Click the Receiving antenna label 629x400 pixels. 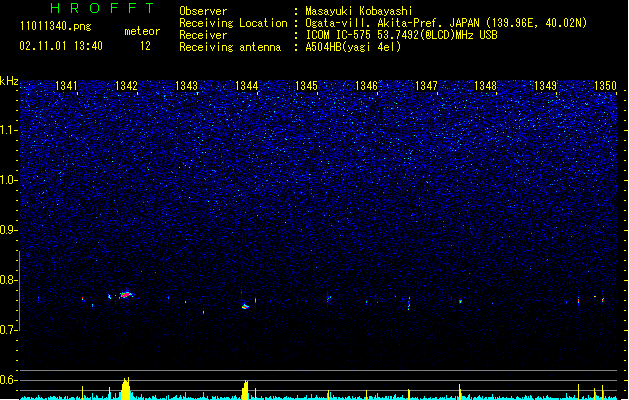(230, 47)
